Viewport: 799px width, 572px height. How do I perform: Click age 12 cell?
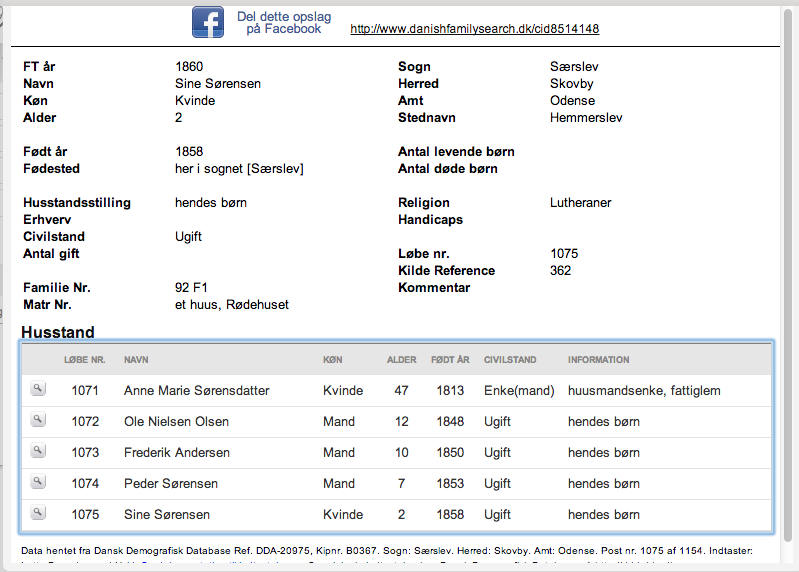[x=402, y=422]
